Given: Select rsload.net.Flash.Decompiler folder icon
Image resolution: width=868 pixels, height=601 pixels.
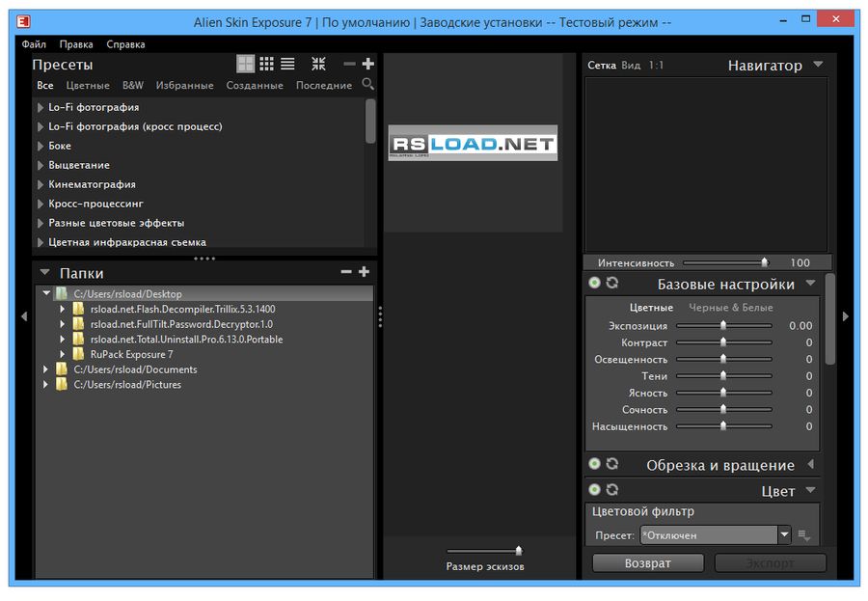Looking at the screenshot, I should pyautogui.click(x=78, y=309).
